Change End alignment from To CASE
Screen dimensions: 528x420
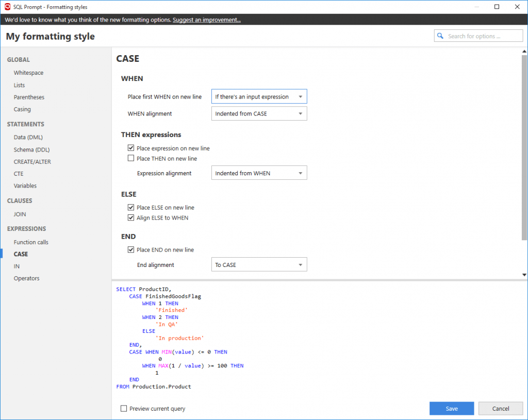point(259,264)
